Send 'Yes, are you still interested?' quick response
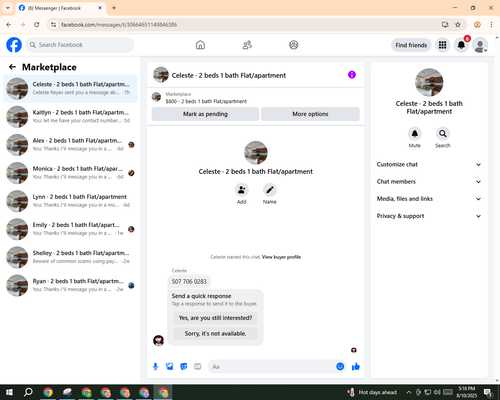 tap(215, 318)
